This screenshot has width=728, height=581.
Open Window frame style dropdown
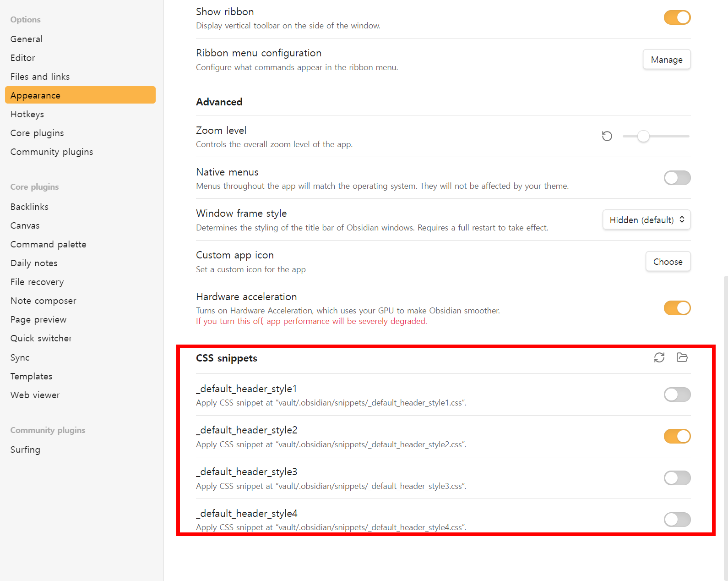coord(647,220)
